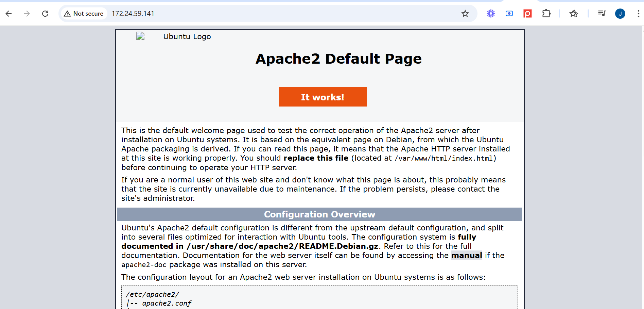644x309 pixels.
Task: Click the apache2-doc package name text
Action: 144,265
